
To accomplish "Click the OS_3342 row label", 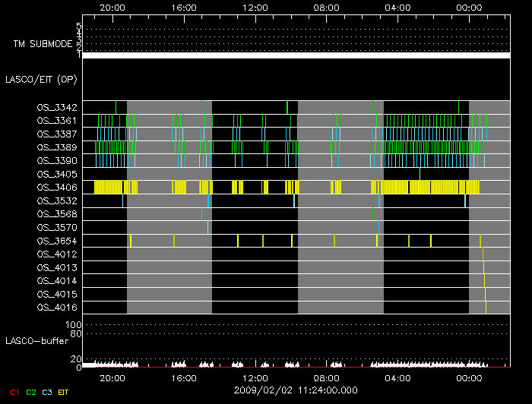I will point(57,108).
